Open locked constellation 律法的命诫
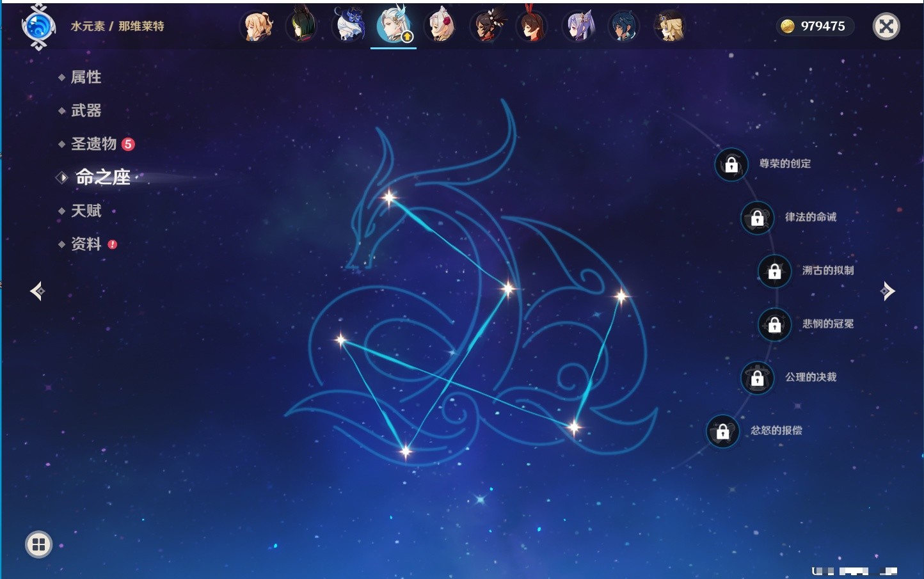The height and width of the screenshot is (579, 924). (x=757, y=218)
